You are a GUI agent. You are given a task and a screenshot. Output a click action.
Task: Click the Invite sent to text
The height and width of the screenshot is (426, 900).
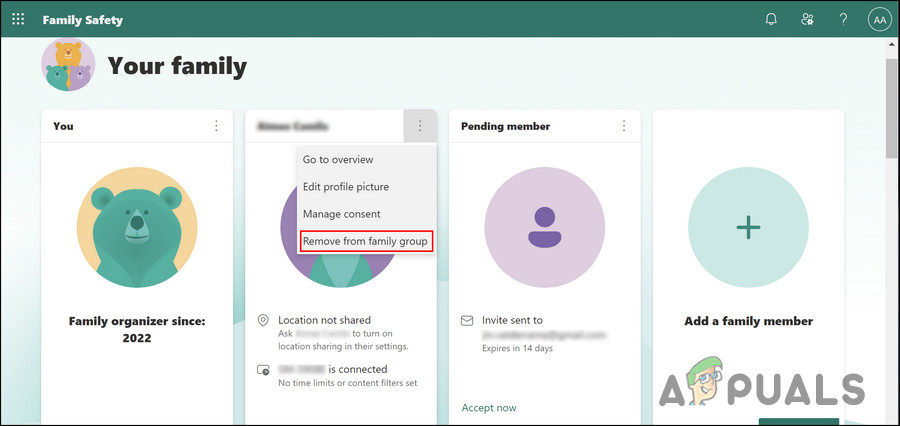[x=512, y=320]
